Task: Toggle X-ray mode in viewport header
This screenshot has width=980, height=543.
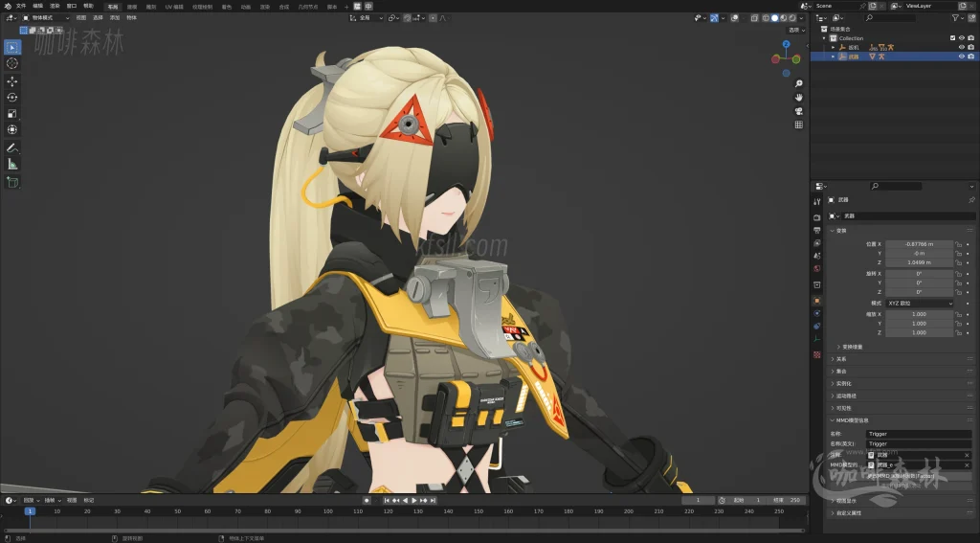Action: [754, 18]
